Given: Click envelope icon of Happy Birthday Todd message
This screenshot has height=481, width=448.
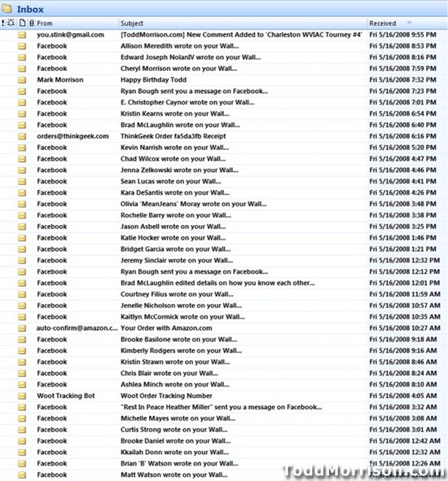Looking at the screenshot, I should (22, 80).
